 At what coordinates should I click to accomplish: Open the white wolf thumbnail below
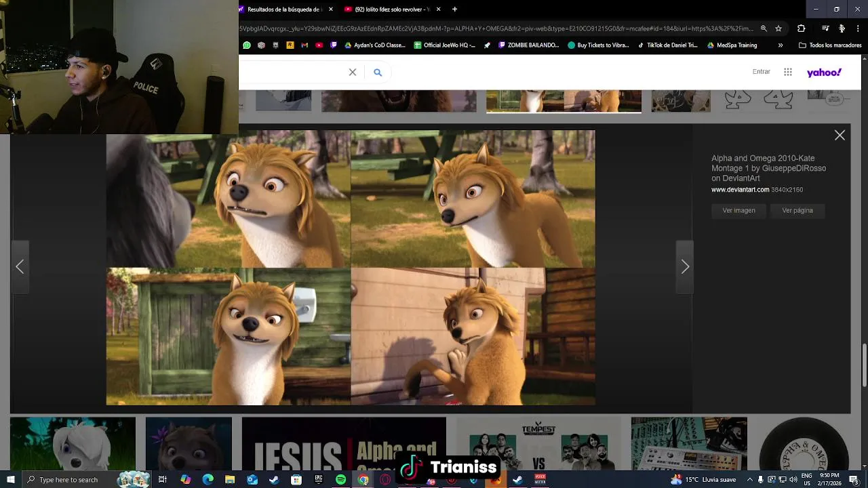tap(73, 444)
